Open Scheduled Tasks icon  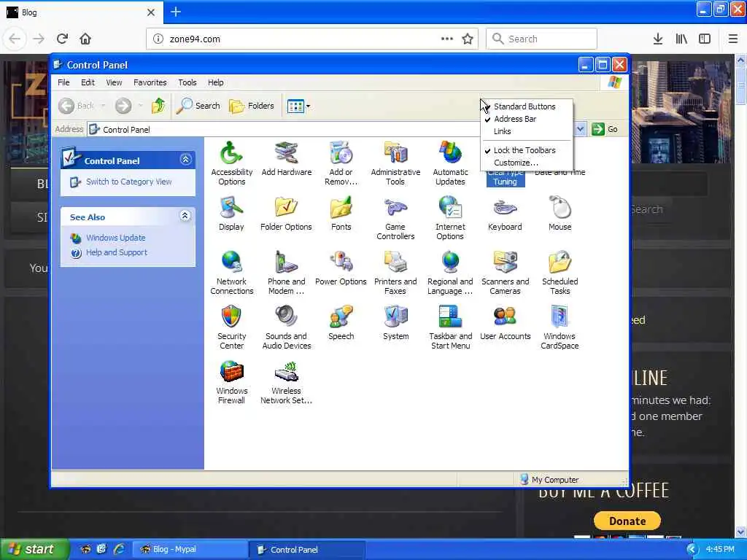pos(560,273)
